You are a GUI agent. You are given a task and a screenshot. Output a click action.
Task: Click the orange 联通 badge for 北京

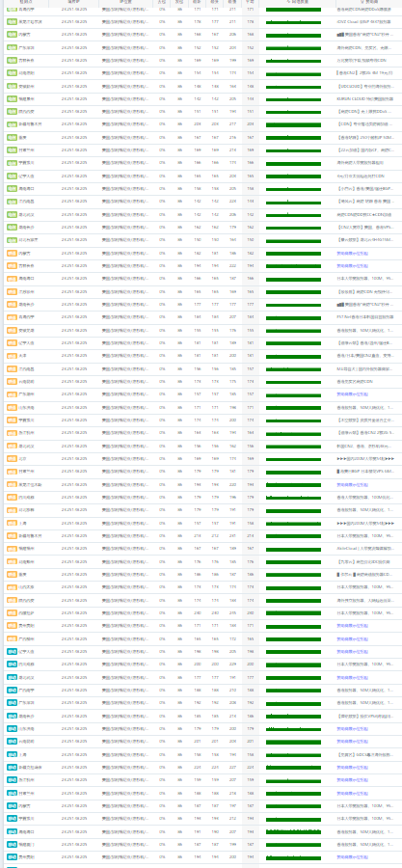[12, 458]
